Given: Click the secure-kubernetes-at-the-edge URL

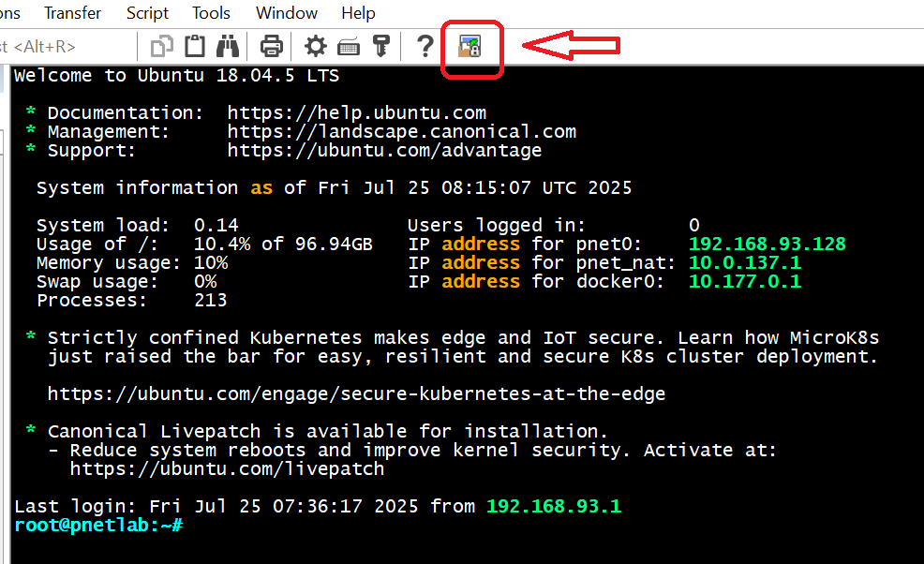Looking at the screenshot, I should point(356,393).
